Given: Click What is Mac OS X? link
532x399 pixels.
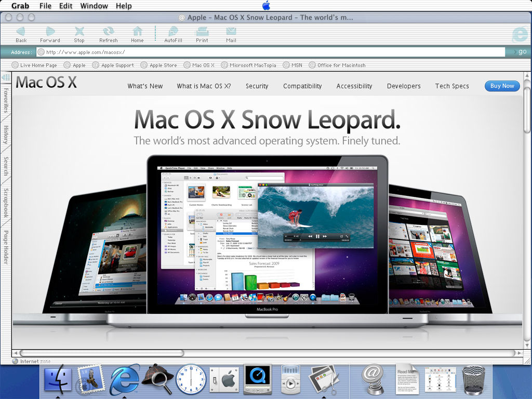Looking at the screenshot, I should coord(204,86).
